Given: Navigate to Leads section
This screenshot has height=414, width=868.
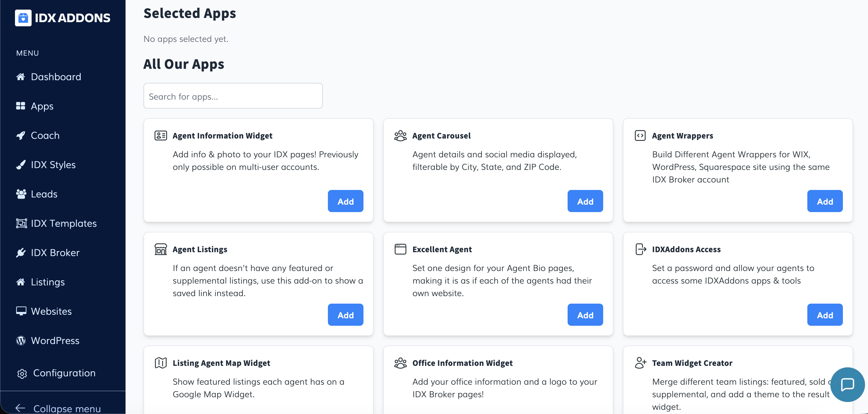Looking at the screenshot, I should click(x=44, y=194).
